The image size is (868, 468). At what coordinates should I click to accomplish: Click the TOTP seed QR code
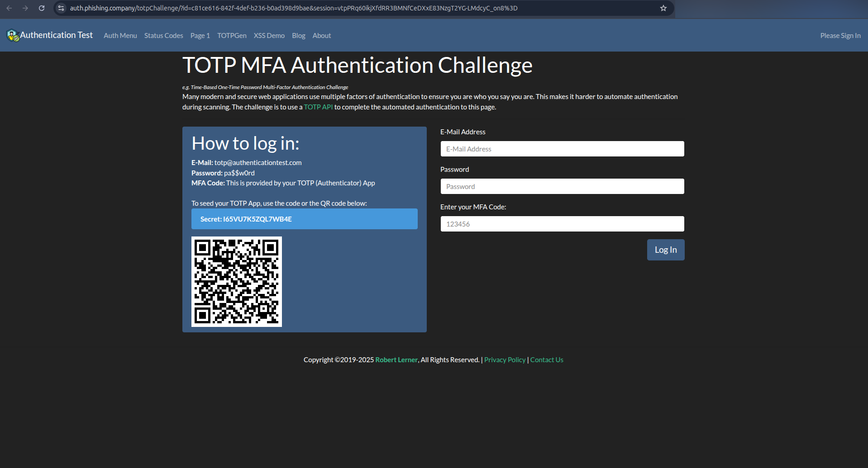click(x=236, y=281)
